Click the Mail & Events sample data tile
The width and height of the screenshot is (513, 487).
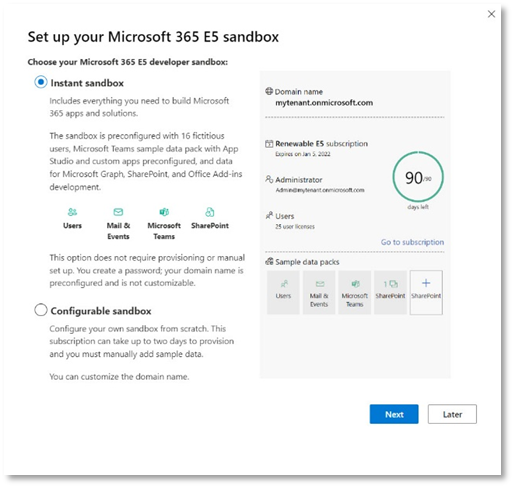point(319,292)
